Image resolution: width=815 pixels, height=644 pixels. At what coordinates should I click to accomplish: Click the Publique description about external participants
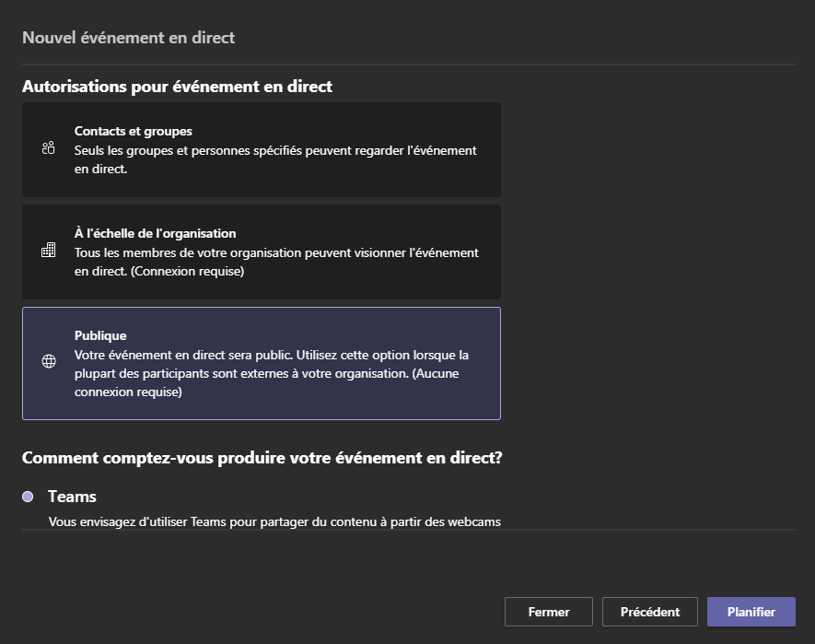[x=272, y=373]
